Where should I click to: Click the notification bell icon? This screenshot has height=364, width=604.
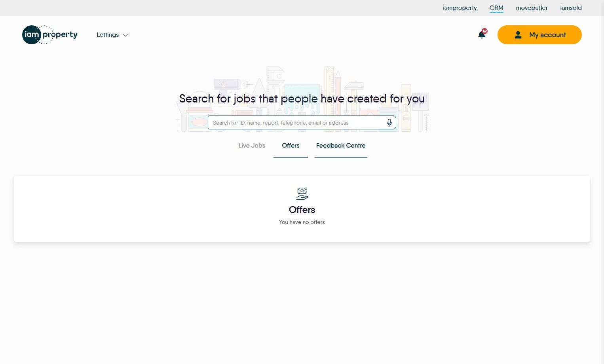click(x=481, y=35)
